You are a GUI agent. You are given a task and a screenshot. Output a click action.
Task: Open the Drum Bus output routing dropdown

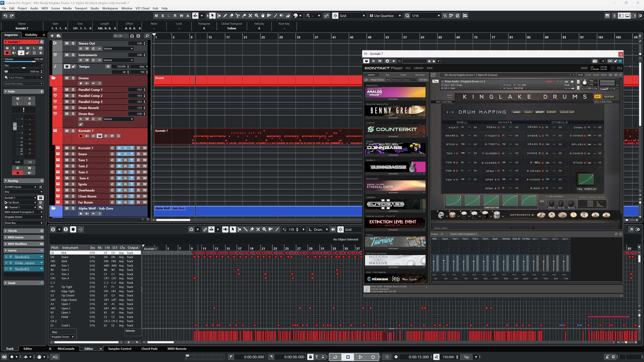23,223
